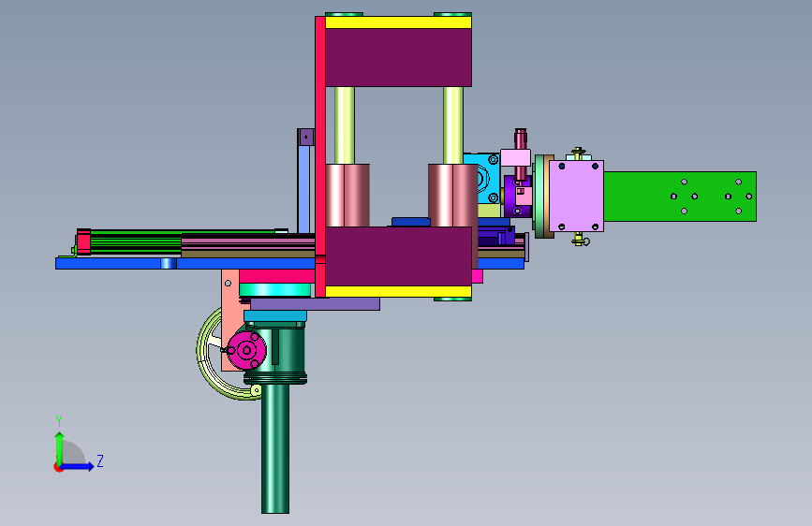The width and height of the screenshot is (812, 526).
Task: Select the right pink guide bushing
Action: 452,196
